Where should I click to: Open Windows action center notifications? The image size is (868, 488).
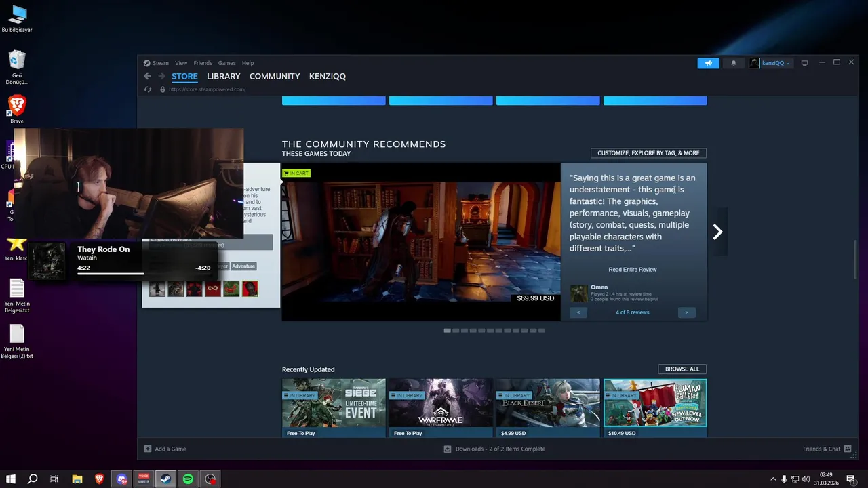tap(850, 479)
